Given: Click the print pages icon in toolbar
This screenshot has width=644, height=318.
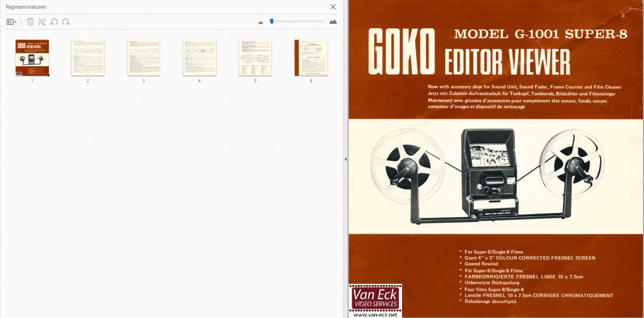Looking at the screenshot, I should [x=42, y=22].
